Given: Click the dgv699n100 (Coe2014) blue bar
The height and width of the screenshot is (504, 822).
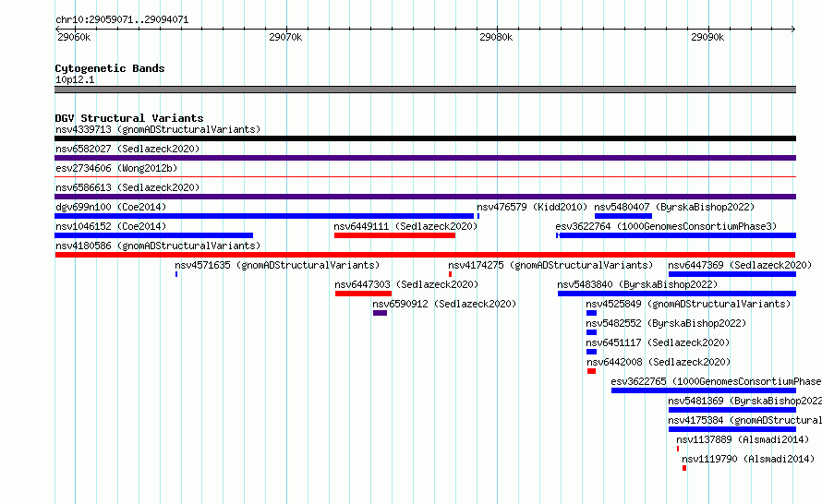Looking at the screenshot, I should (264, 216).
